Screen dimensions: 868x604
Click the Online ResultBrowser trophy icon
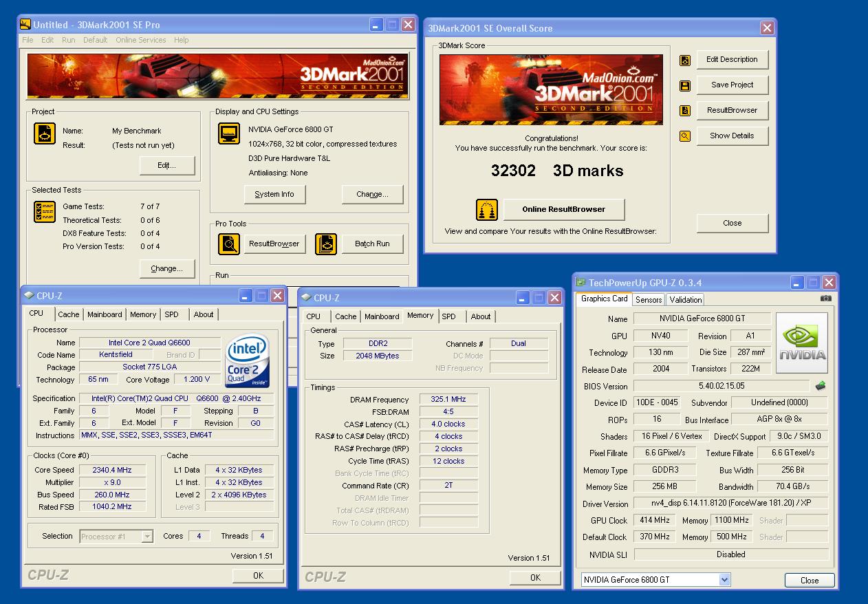point(487,210)
